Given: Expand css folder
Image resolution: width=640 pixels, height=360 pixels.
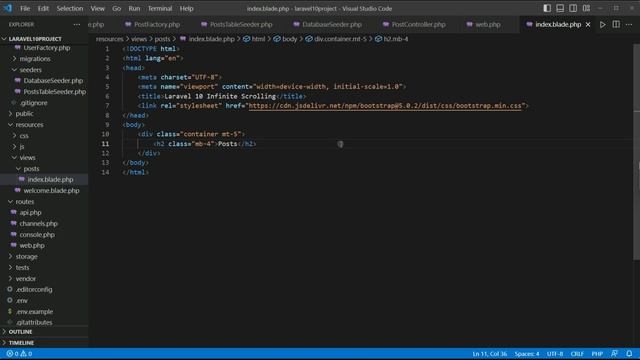Looking at the screenshot, I should (x=24, y=136).
